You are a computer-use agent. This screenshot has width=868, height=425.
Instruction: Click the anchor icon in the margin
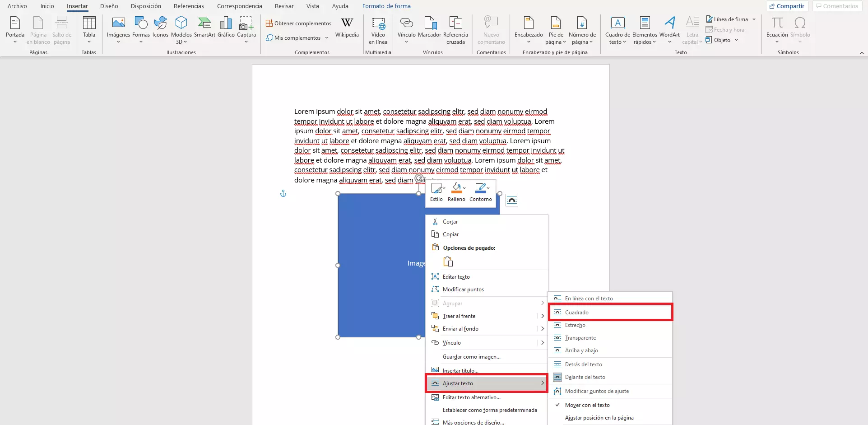(x=283, y=193)
